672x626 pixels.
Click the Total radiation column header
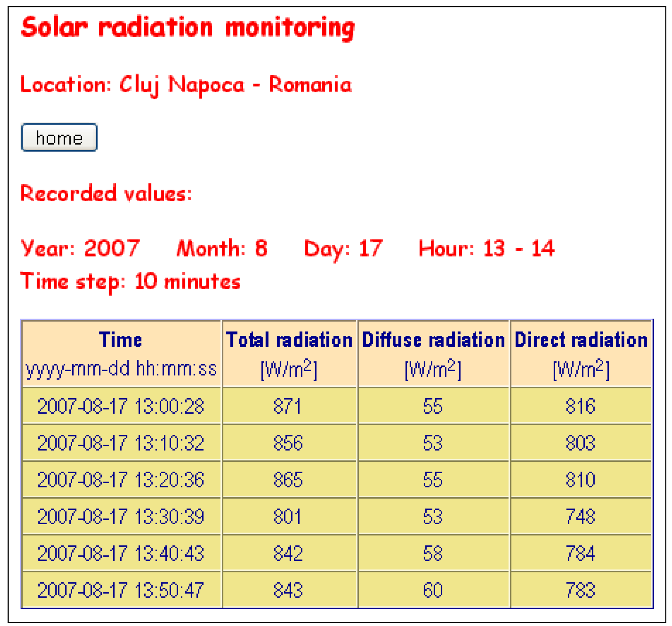pyautogui.click(x=289, y=340)
